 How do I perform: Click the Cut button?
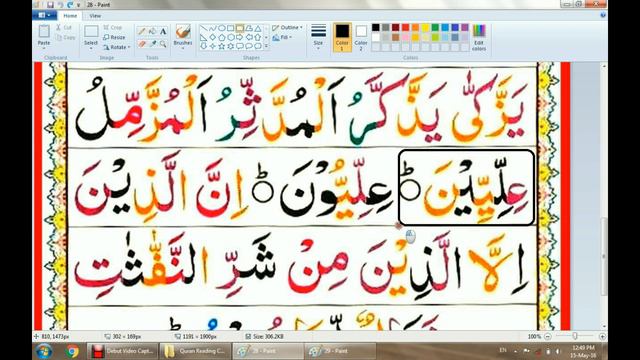click(x=64, y=27)
